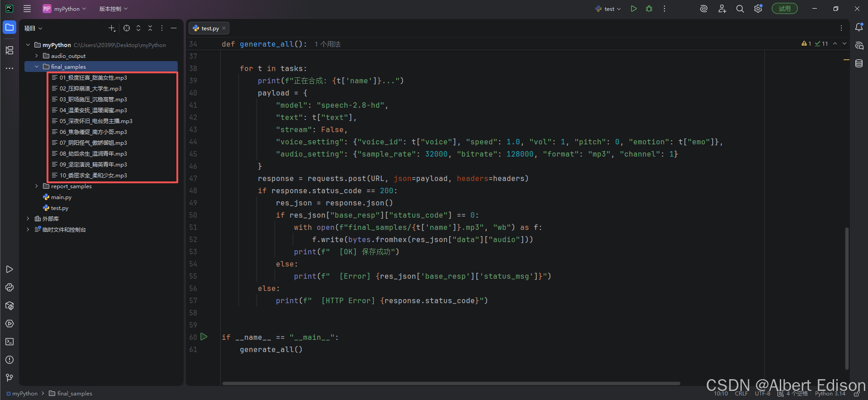
Task: Show more tool windows ellipsis
Action: (x=9, y=68)
